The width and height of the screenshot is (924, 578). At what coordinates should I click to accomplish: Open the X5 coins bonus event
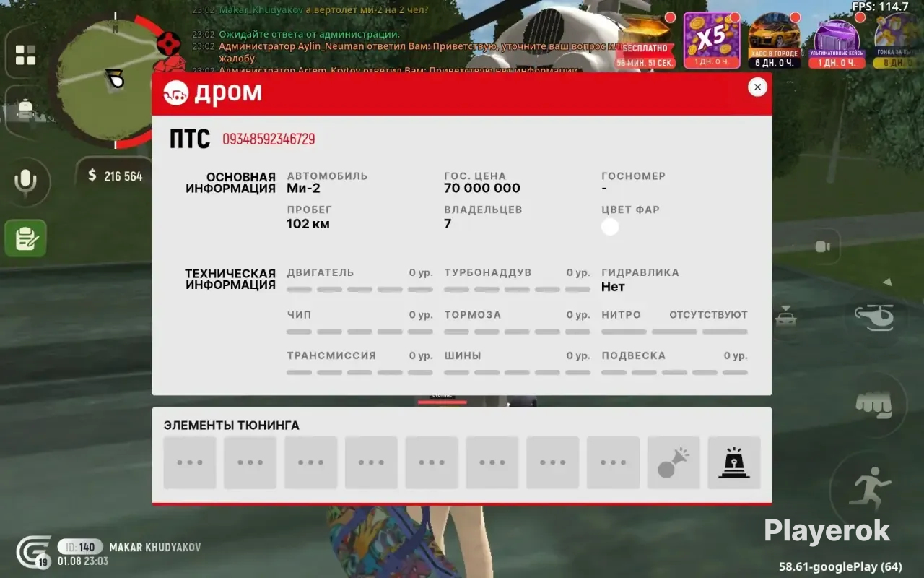712,41
